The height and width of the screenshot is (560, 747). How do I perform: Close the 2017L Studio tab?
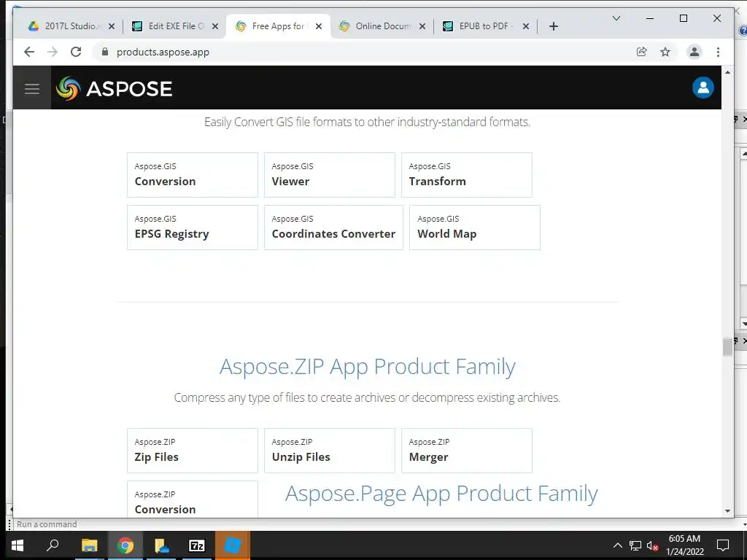pos(112,26)
